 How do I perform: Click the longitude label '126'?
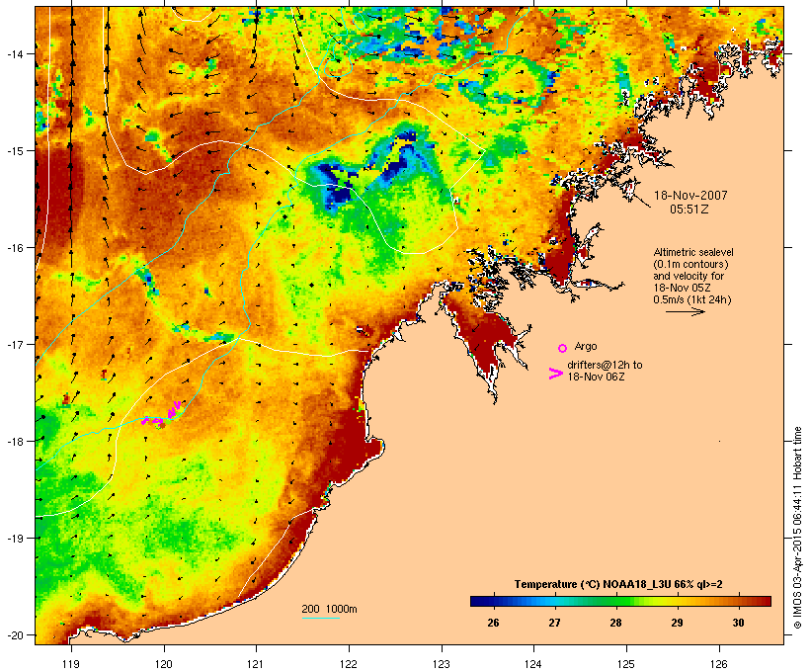[718, 664]
